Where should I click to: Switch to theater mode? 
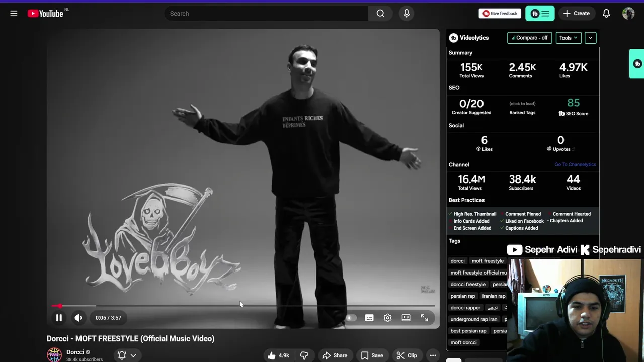(x=406, y=318)
